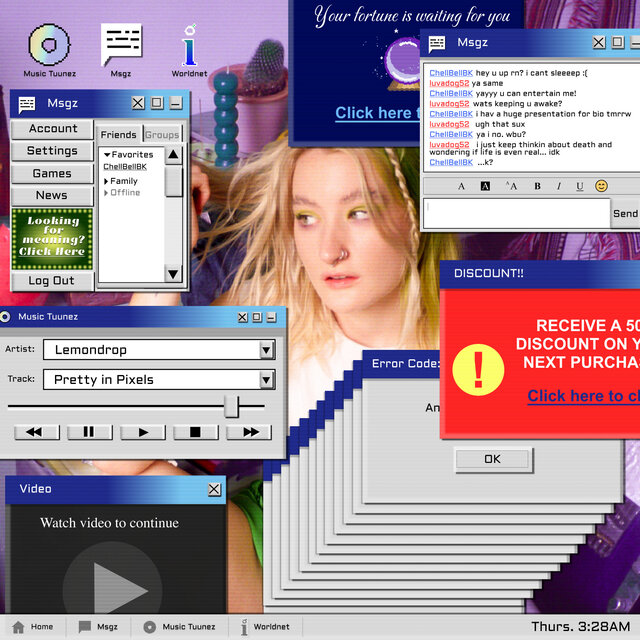Maximize the chat Msgz window
This screenshot has height=640, width=640.
(x=618, y=42)
